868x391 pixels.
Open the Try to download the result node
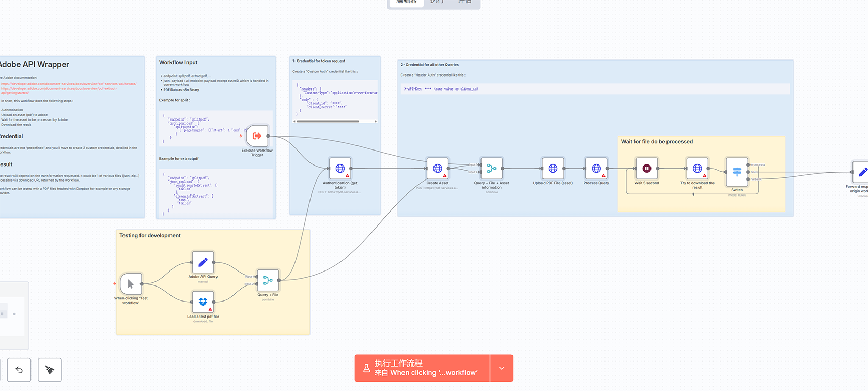697,169
